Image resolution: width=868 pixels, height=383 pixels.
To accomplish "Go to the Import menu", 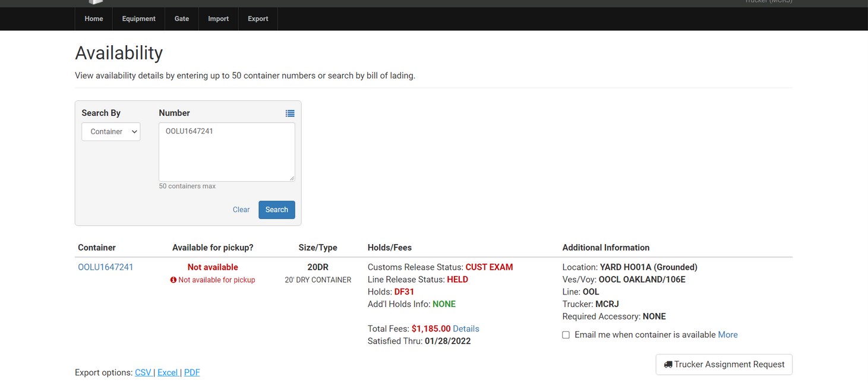I will [x=218, y=19].
